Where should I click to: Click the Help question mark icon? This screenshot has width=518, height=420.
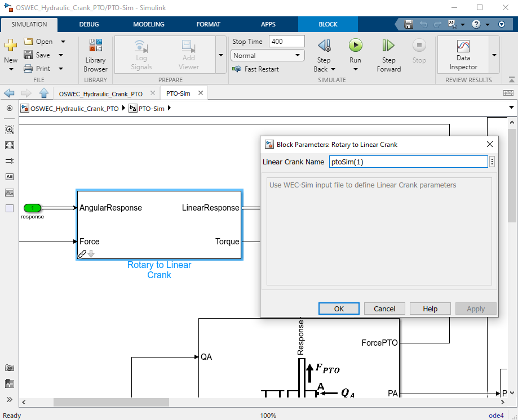(476, 24)
